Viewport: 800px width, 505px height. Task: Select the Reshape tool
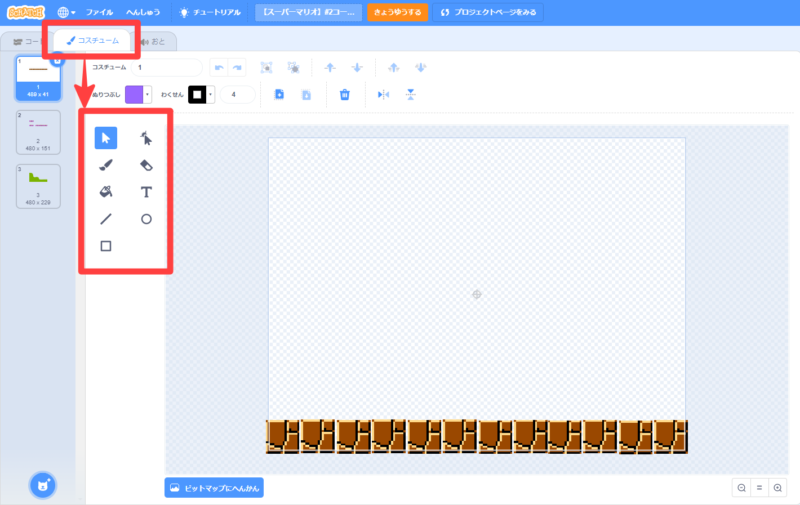pyautogui.click(x=146, y=138)
